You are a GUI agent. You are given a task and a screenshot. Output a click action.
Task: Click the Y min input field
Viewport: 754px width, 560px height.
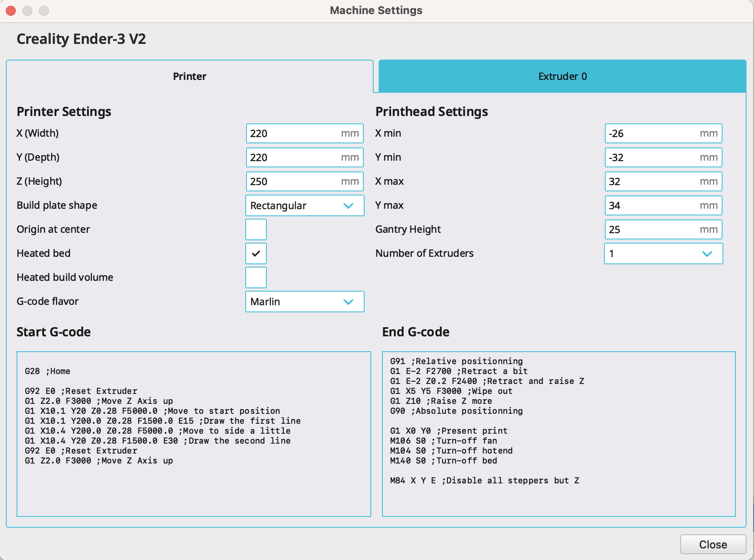(663, 157)
